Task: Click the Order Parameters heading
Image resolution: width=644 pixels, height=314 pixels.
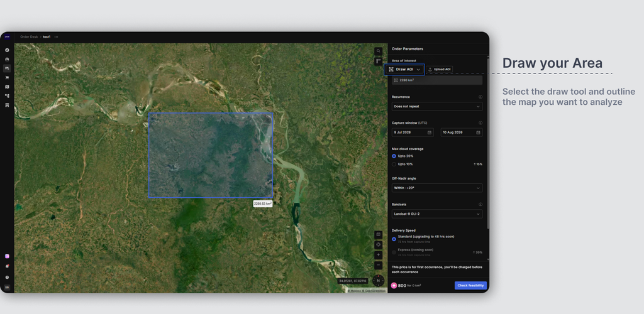Action: click(408, 49)
